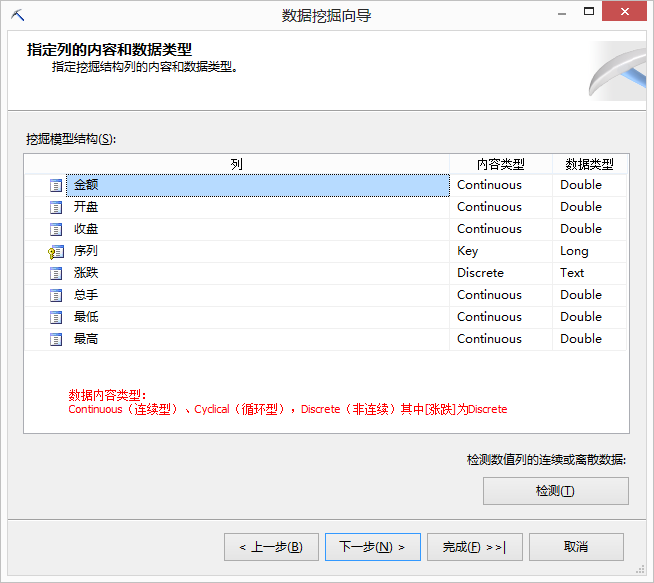The height and width of the screenshot is (583, 654).
Task: Open data type Double for 总手
Action: click(589, 296)
